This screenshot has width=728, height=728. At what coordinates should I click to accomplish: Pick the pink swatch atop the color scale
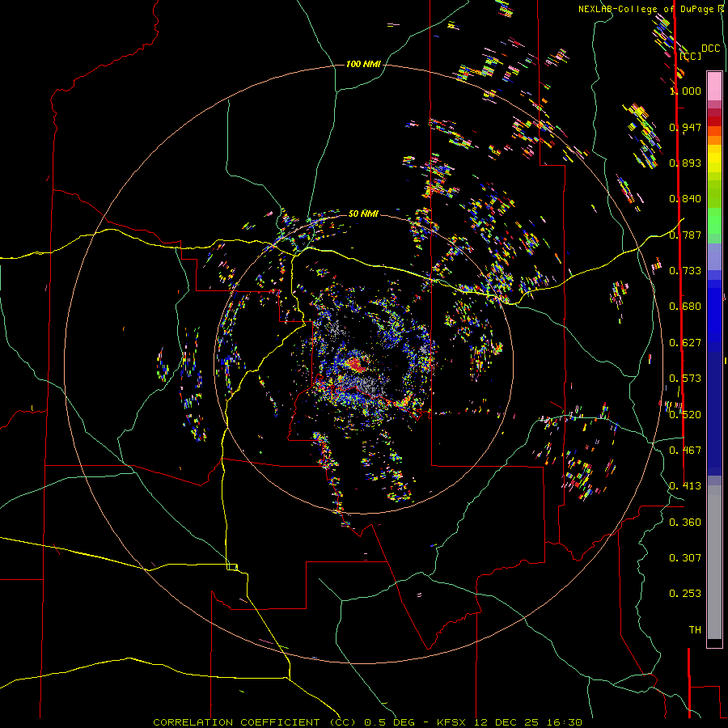[x=714, y=86]
